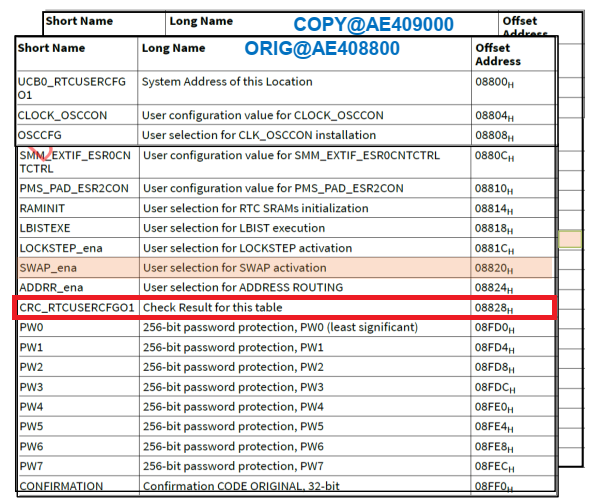Click the COPY@AE409000 blue label
Image resolution: width=592 pixels, height=502 pixels.
(x=373, y=25)
